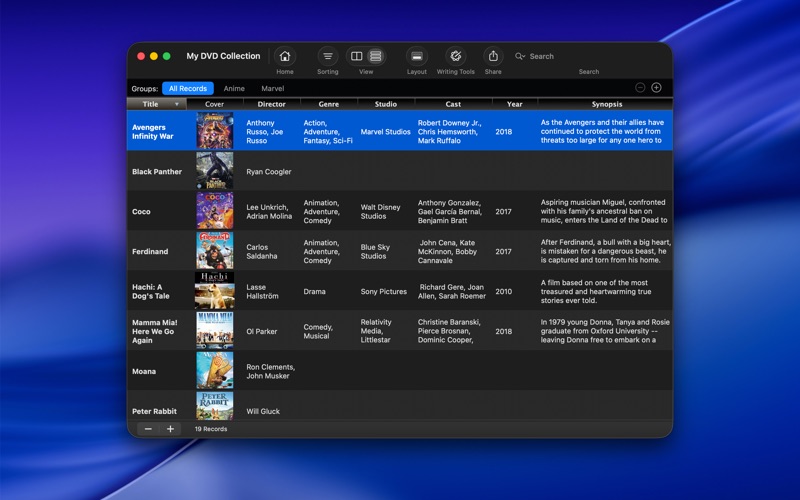Launch the Writing Tools icon
The height and width of the screenshot is (500, 800).
click(456, 56)
